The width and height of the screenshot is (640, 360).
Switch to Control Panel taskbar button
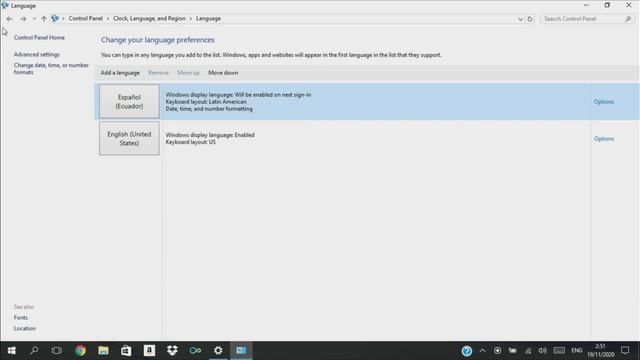241,351
